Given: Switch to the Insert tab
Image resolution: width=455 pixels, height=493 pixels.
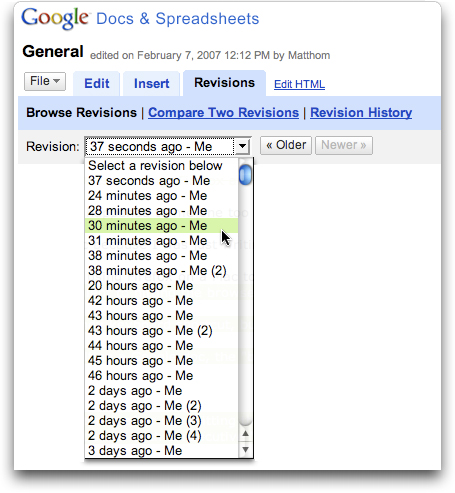Looking at the screenshot, I should [152, 83].
